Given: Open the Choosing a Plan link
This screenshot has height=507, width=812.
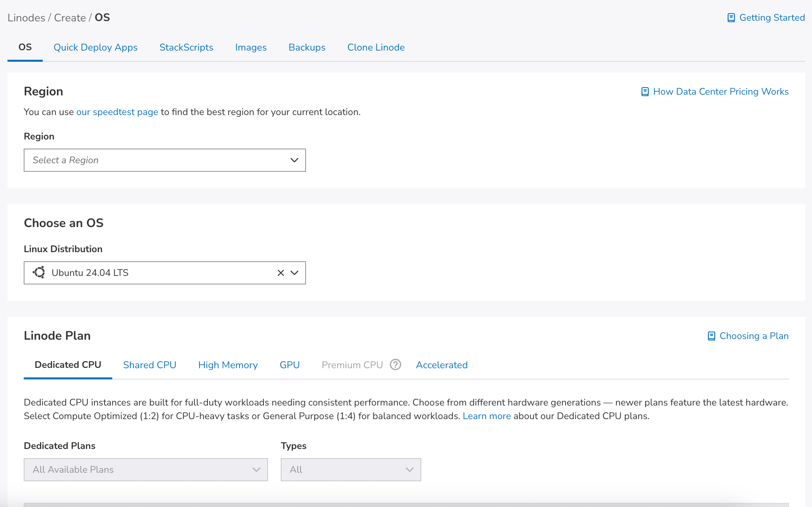Looking at the screenshot, I should click(754, 336).
